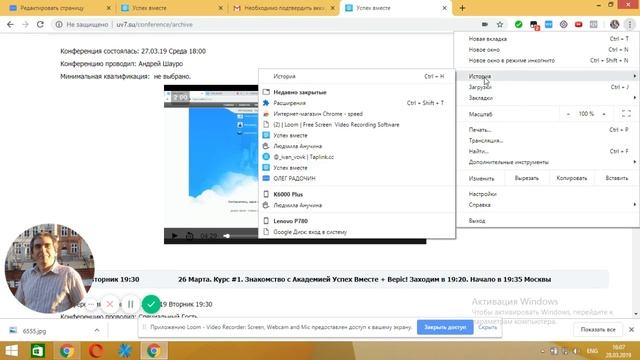Open the first Chrome icon on the taskbar
Viewport: 640px width, 360px height.
[x=67, y=351]
